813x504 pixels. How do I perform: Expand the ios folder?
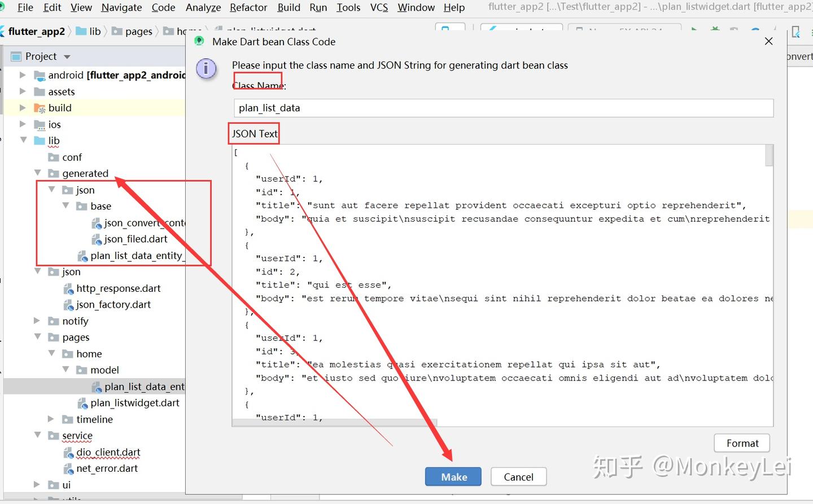[23, 124]
